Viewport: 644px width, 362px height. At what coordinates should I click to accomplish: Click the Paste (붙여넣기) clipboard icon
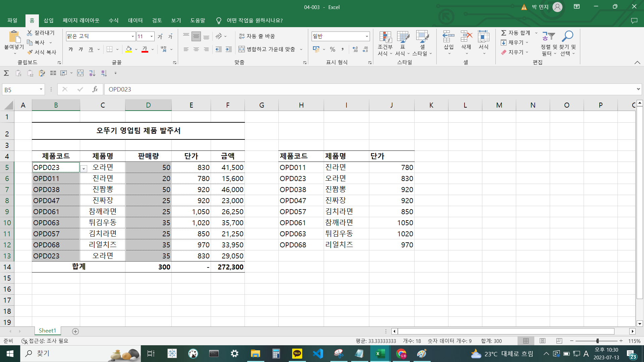[14, 37]
